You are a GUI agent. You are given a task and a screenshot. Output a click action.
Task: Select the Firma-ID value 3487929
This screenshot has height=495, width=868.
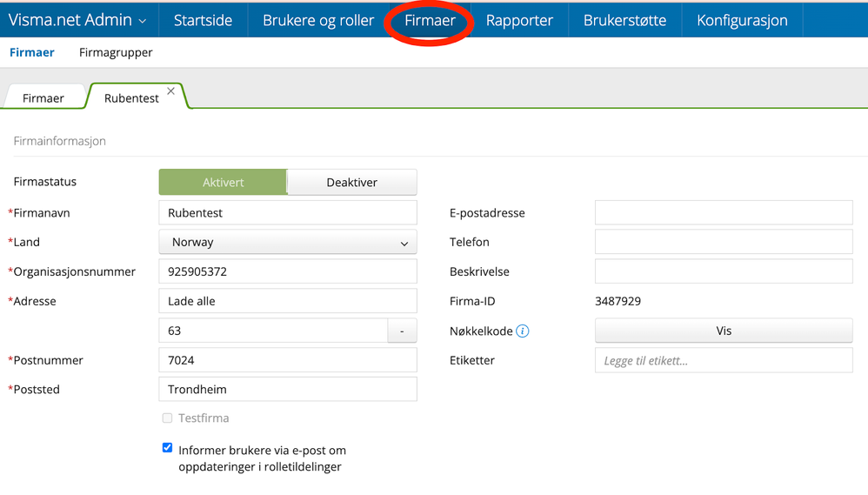(x=618, y=301)
